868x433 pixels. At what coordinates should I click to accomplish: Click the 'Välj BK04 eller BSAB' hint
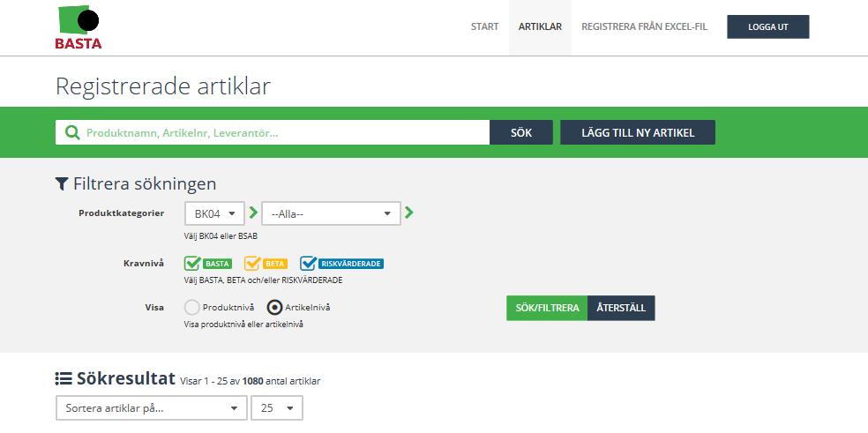221,235
